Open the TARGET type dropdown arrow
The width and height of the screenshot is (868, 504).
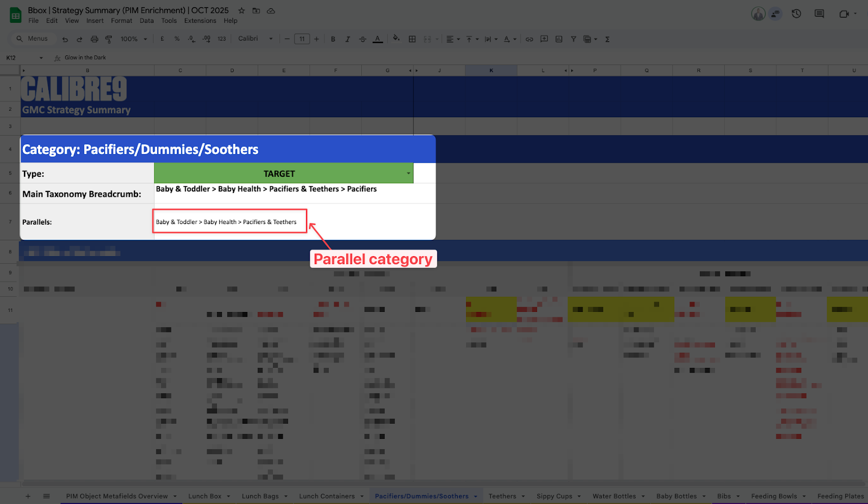tap(409, 174)
